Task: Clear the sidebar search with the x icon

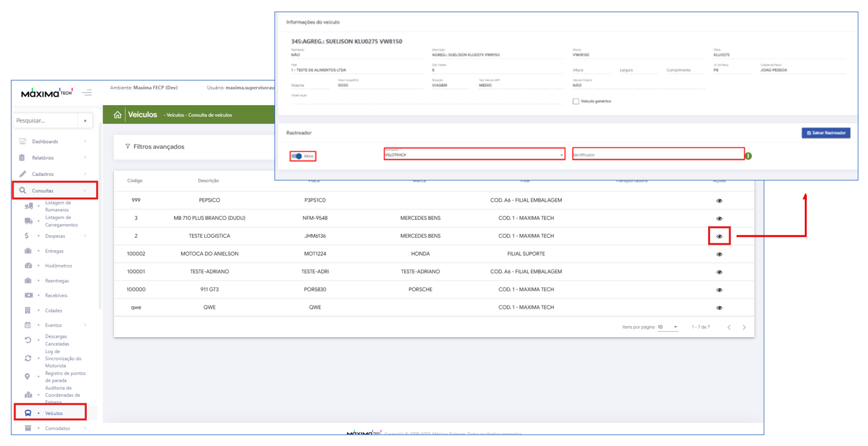Action: point(85,121)
